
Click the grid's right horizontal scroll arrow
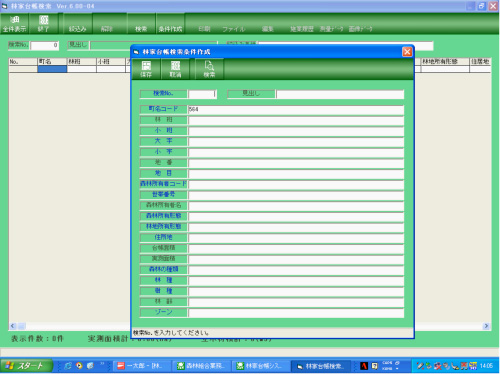click(486, 326)
